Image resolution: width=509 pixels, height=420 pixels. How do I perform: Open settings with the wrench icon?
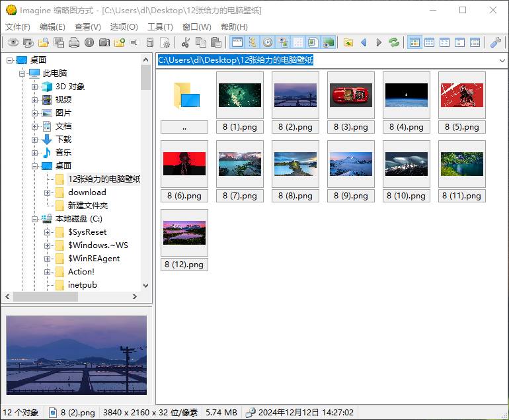(x=495, y=42)
